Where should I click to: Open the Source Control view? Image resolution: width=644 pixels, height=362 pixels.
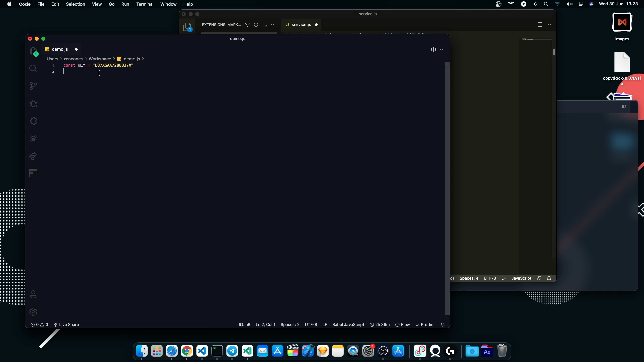pos(33,86)
